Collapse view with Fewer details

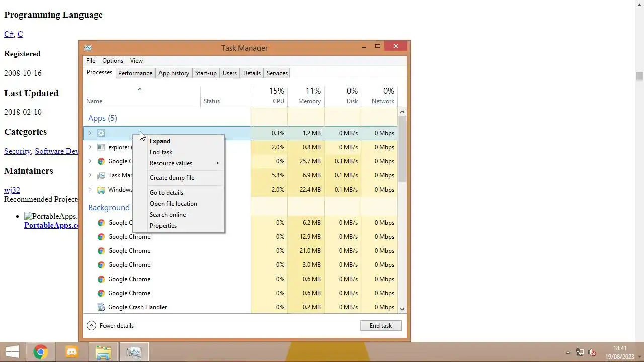[110, 326]
